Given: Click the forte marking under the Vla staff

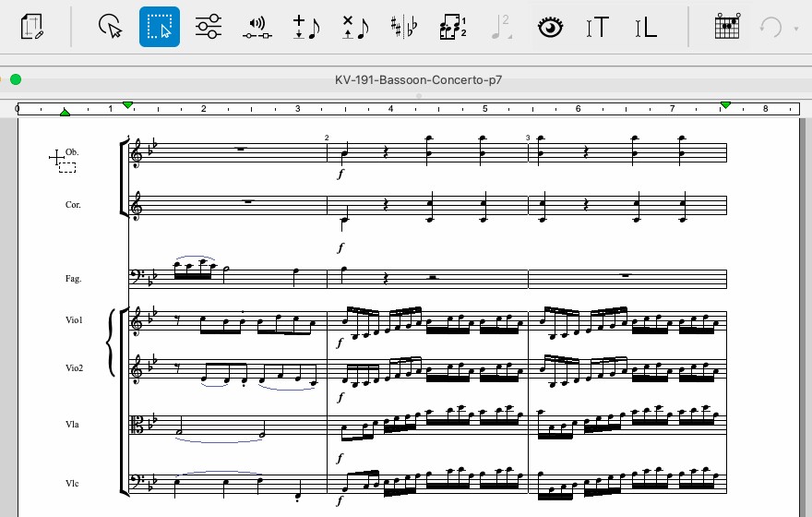Looking at the screenshot, I should [x=340, y=458].
